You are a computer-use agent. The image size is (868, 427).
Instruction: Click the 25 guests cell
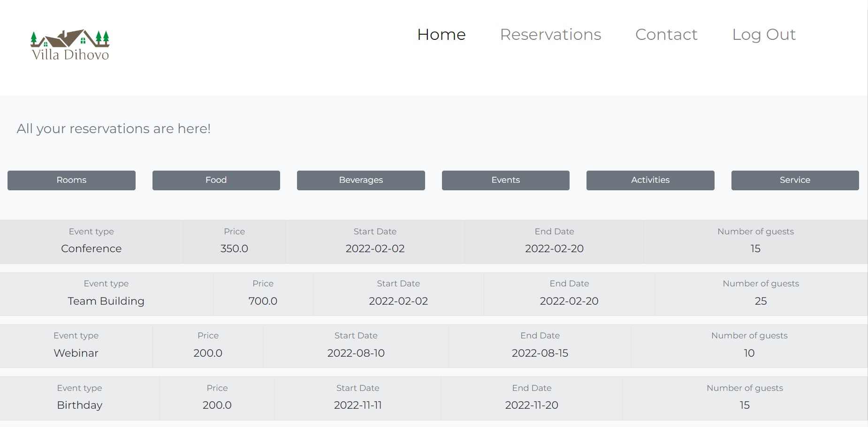pos(761,301)
